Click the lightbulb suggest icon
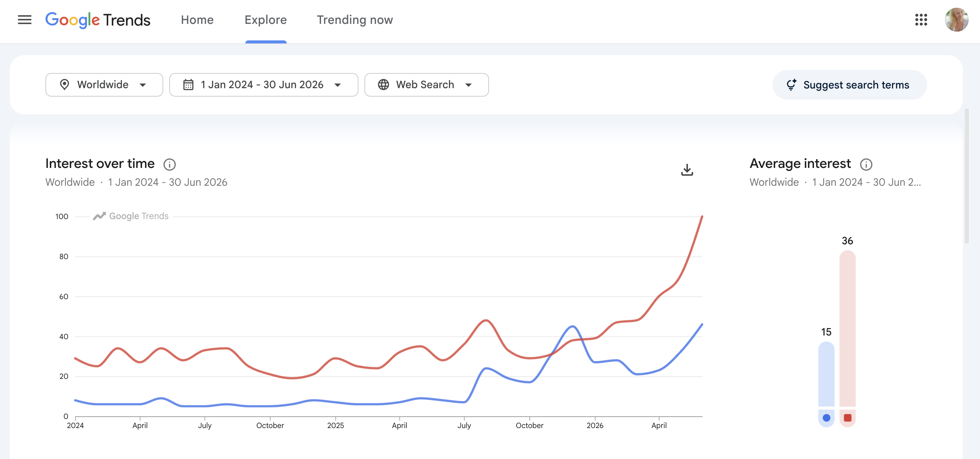This screenshot has height=459, width=980. tap(791, 84)
